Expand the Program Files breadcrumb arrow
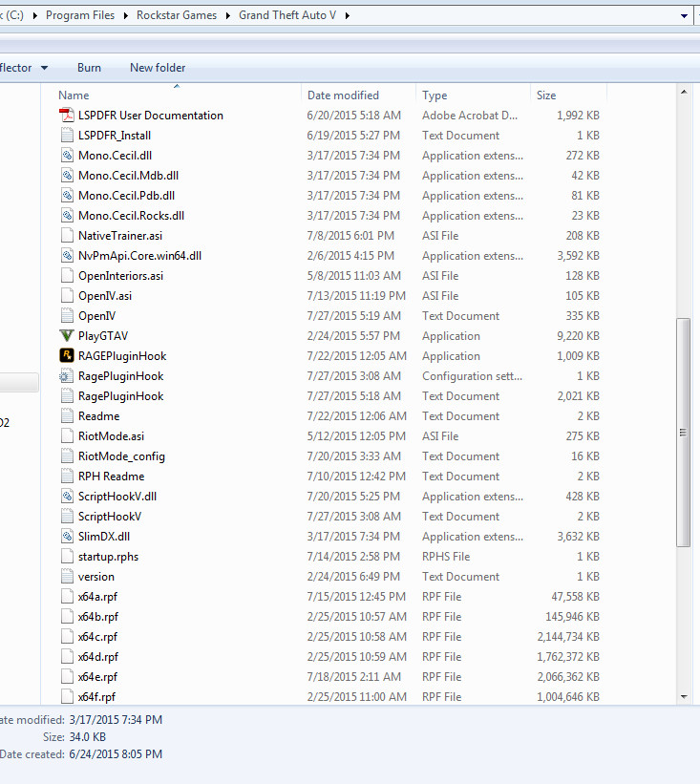 126,15
